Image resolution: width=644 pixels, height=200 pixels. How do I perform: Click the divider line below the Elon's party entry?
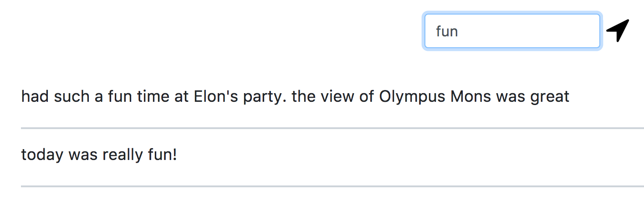click(x=332, y=128)
